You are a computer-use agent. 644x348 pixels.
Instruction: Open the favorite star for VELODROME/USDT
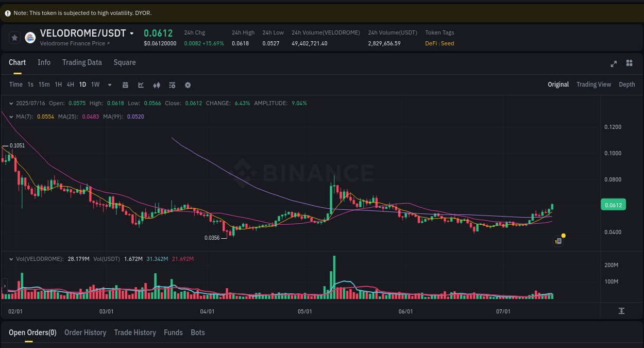coord(14,37)
